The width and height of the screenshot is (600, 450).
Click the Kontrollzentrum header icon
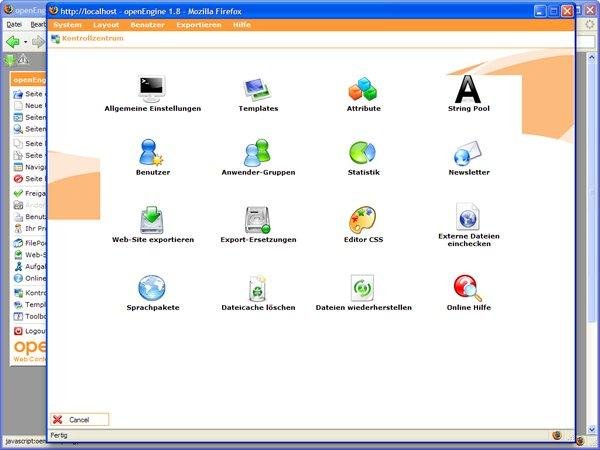click(x=55, y=39)
